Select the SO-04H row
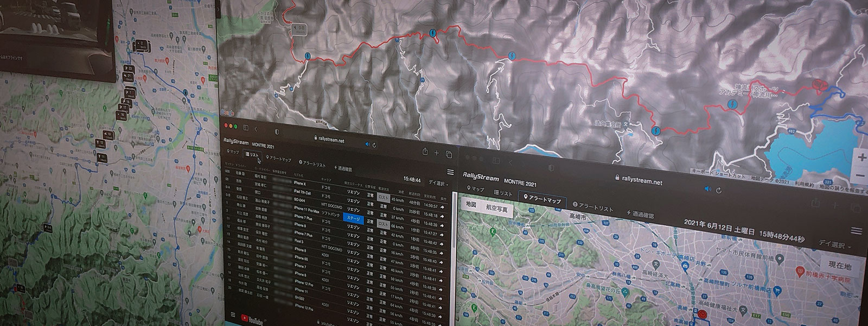 pyautogui.click(x=335, y=206)
